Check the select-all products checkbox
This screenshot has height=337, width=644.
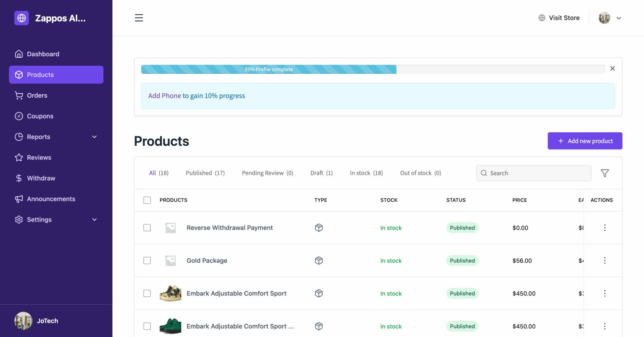[x=147, y=200]
